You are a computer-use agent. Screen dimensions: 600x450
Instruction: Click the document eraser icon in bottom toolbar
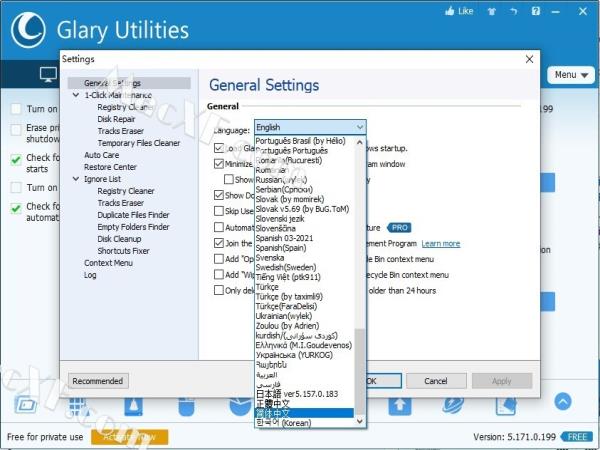pos(506,406)
